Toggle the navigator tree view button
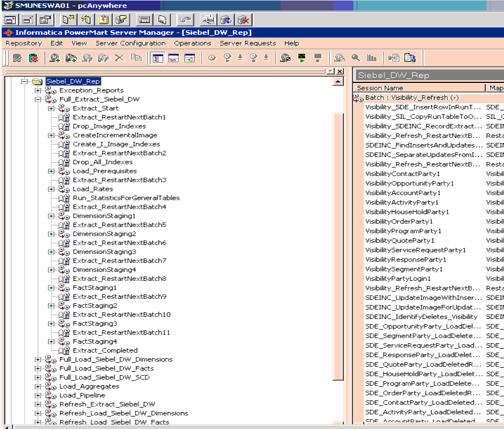This screenshot has width=504, height=430. (158, 58)
